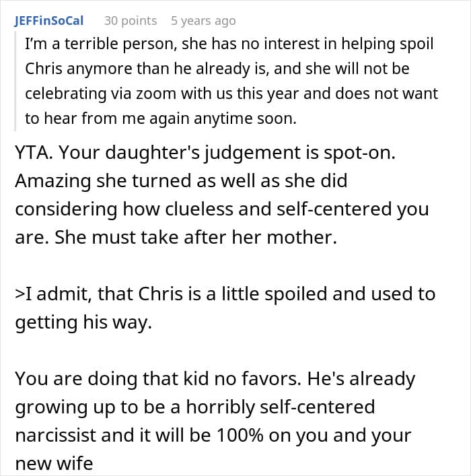Click the line starting "growing up to be"

(194, 407)
